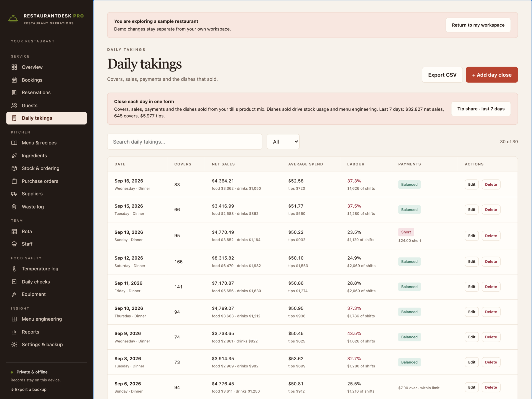Click the Labour column header
532x399 pixels.
click(x=355, y=164)
